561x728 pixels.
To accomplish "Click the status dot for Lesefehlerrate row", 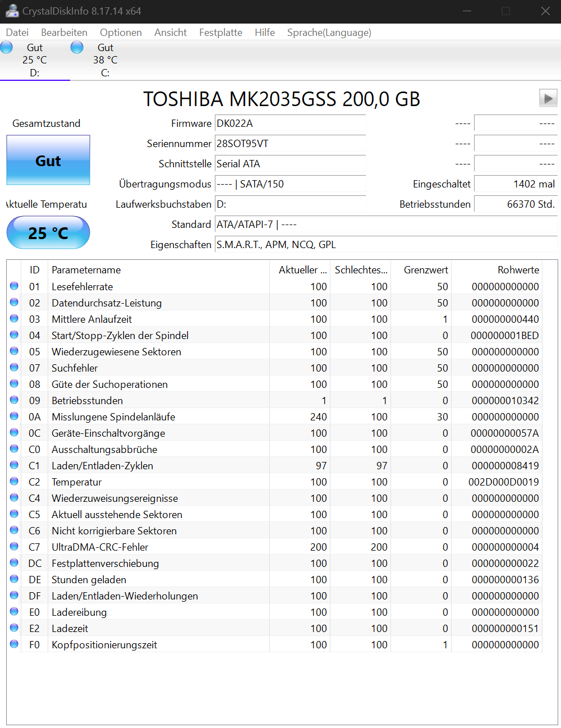I will point(14,286).
